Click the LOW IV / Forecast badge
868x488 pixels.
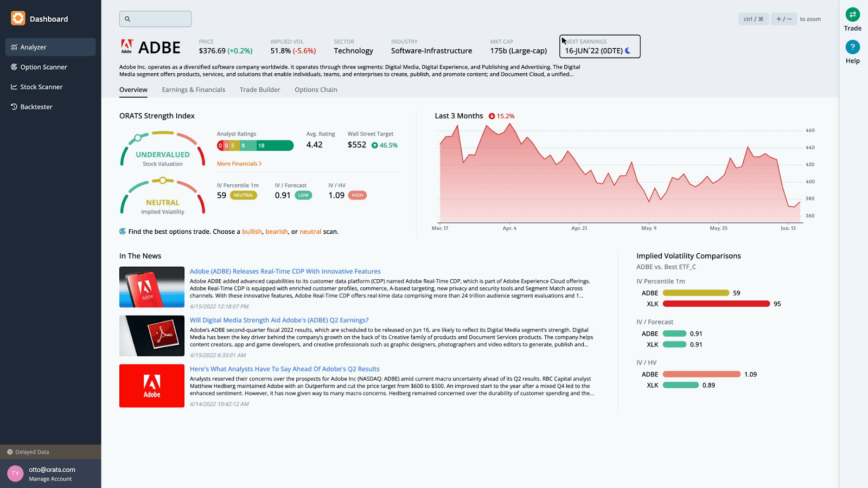(x=303, y=195)
